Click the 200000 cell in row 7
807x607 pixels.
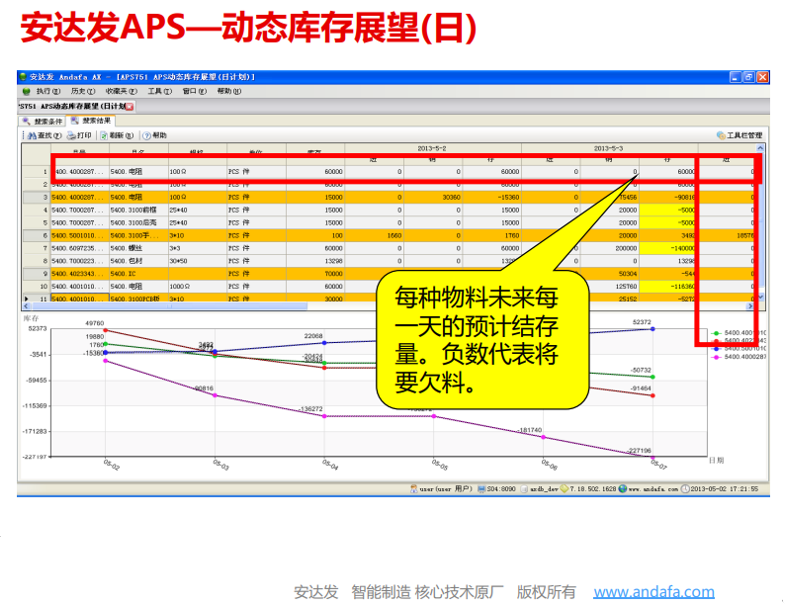[610, 248]
